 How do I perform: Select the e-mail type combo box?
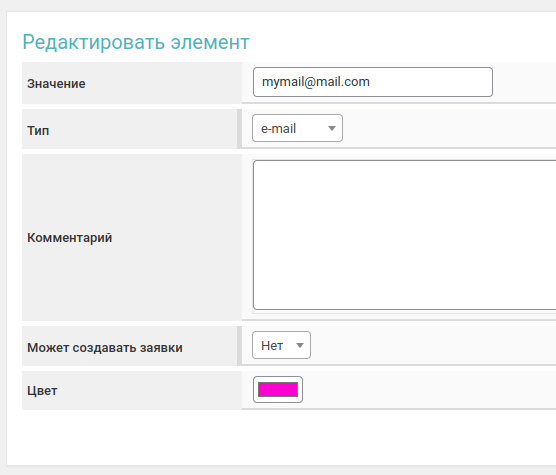coord(297,128)
